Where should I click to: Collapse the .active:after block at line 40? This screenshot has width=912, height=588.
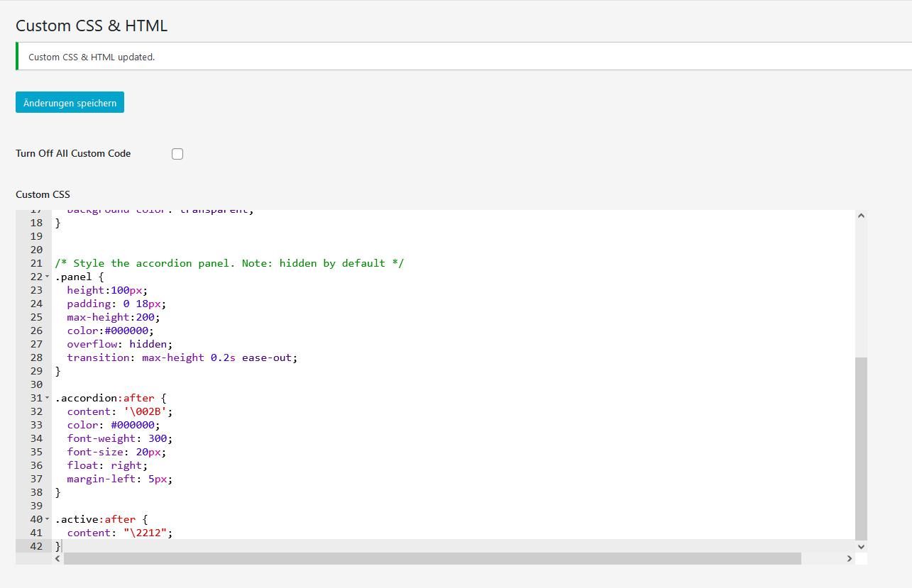click(x=48, y=519)
